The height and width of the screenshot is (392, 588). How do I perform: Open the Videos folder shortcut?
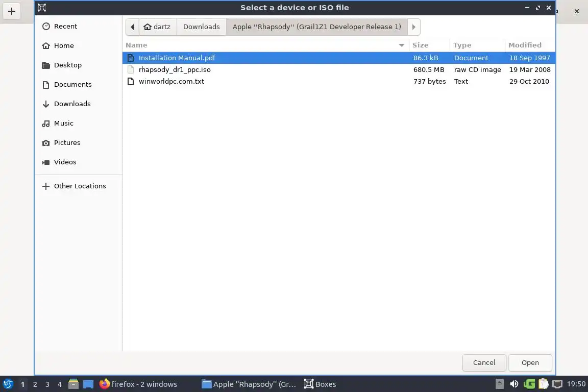click(78, 162)
